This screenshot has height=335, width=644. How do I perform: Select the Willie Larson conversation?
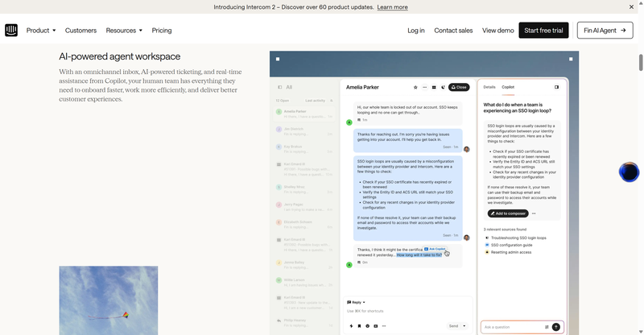pos(304,282)
